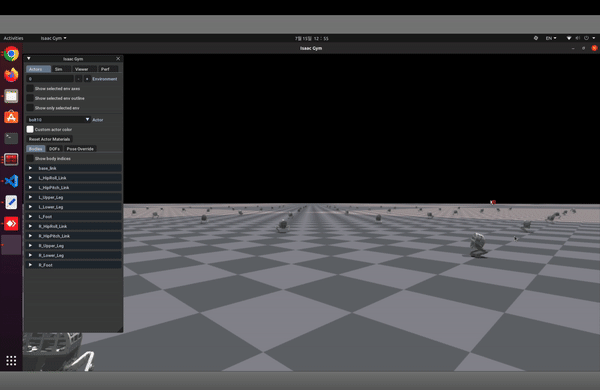Screen dimensions: 600x390
Task: Click the Environment index input field
Action: 50,79
